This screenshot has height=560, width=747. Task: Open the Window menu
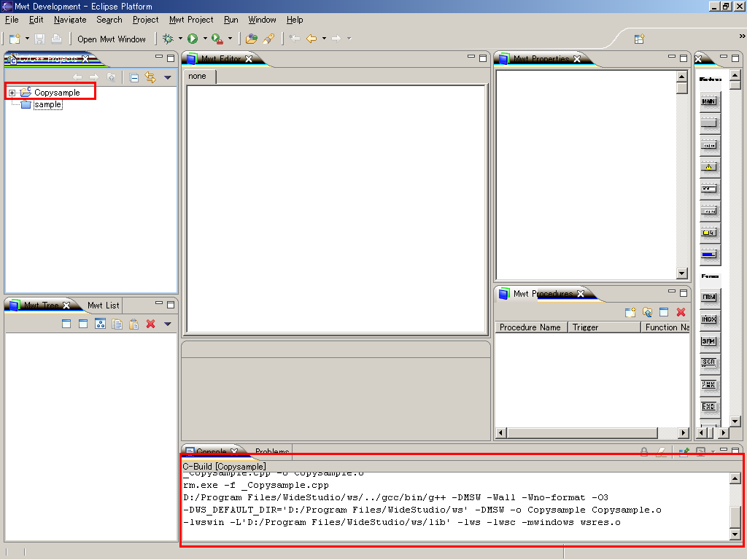262,20
